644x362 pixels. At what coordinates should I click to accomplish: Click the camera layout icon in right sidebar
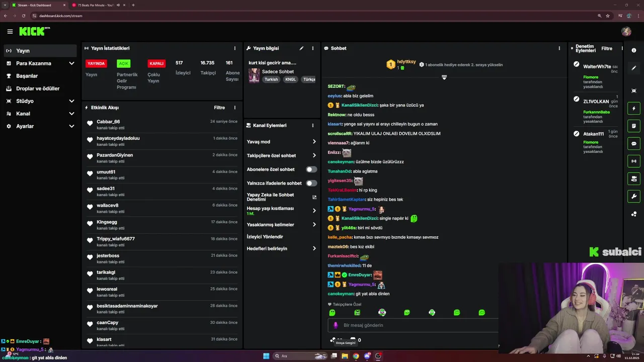634,178
